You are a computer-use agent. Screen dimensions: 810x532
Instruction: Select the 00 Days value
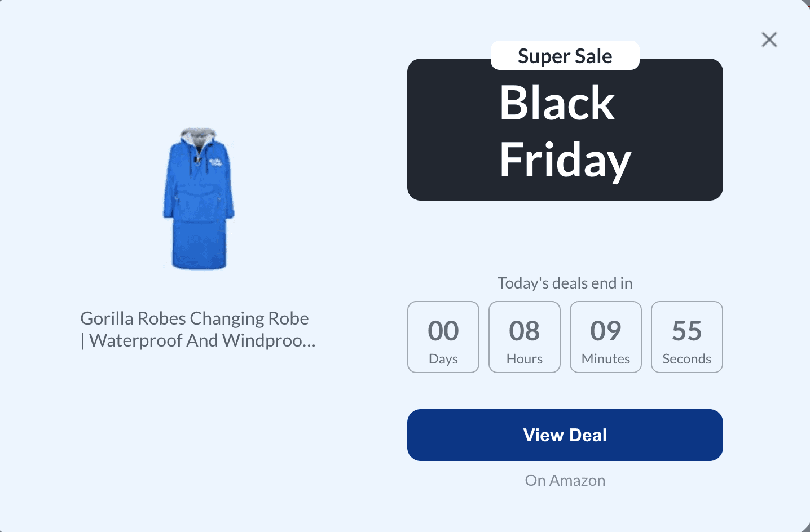point(443,330)
